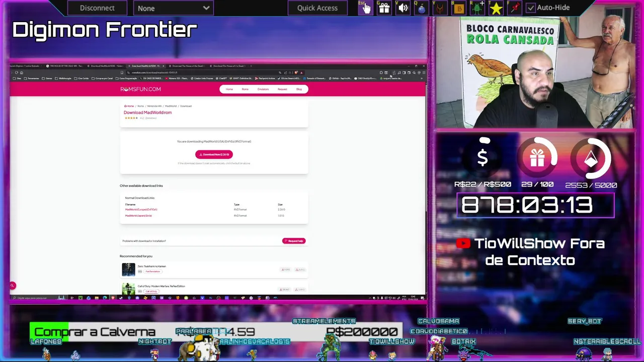Image resolution: width=644 pixels, height=362 pixels.
Task: Open Emulators in Romsfun navigation
Action: 263,89
